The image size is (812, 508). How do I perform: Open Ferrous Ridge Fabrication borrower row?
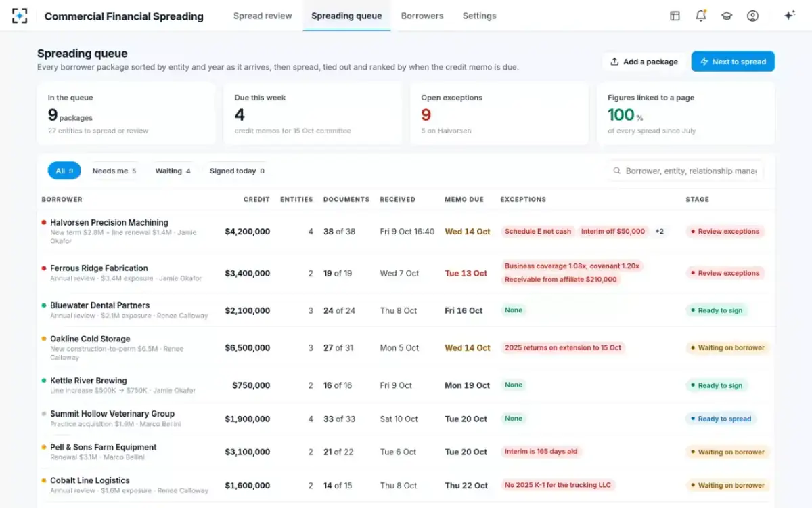coord(406,273)
